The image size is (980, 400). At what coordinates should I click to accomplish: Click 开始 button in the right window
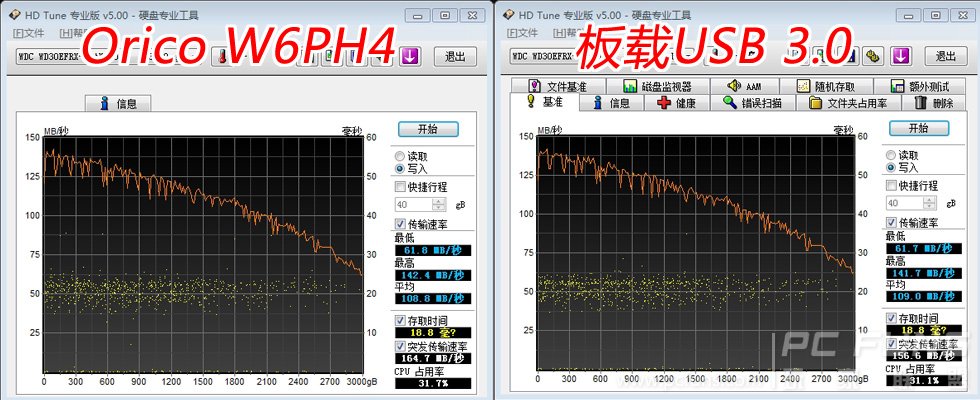[919, 128]
